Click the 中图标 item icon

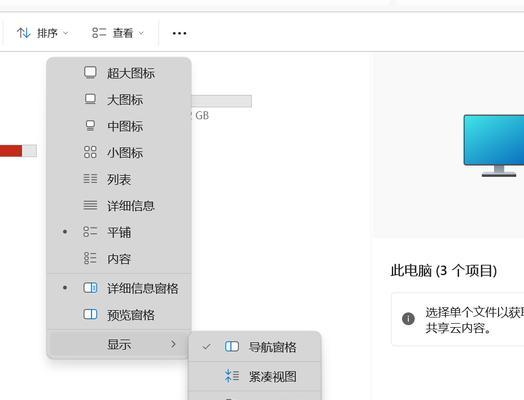click(90, 126)
